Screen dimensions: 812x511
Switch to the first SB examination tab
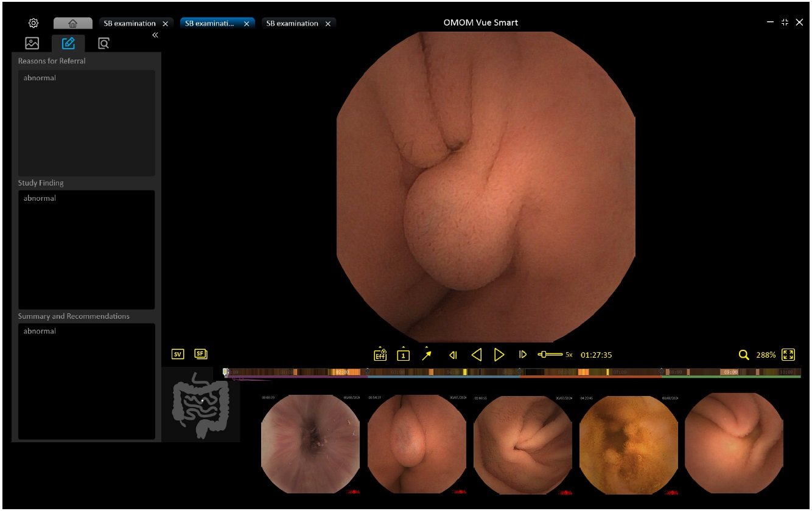(129, 23)
